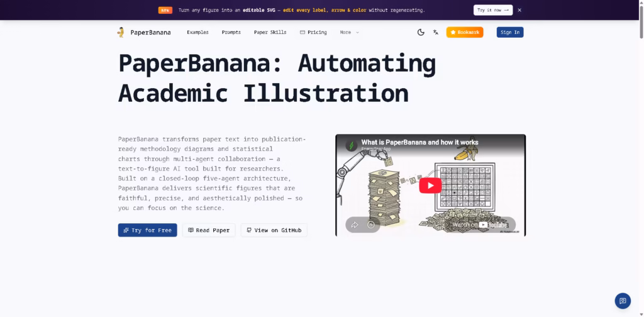Click the Read Paper button
The width and height of the screenshot is (644, 317).
pos(209,230)
